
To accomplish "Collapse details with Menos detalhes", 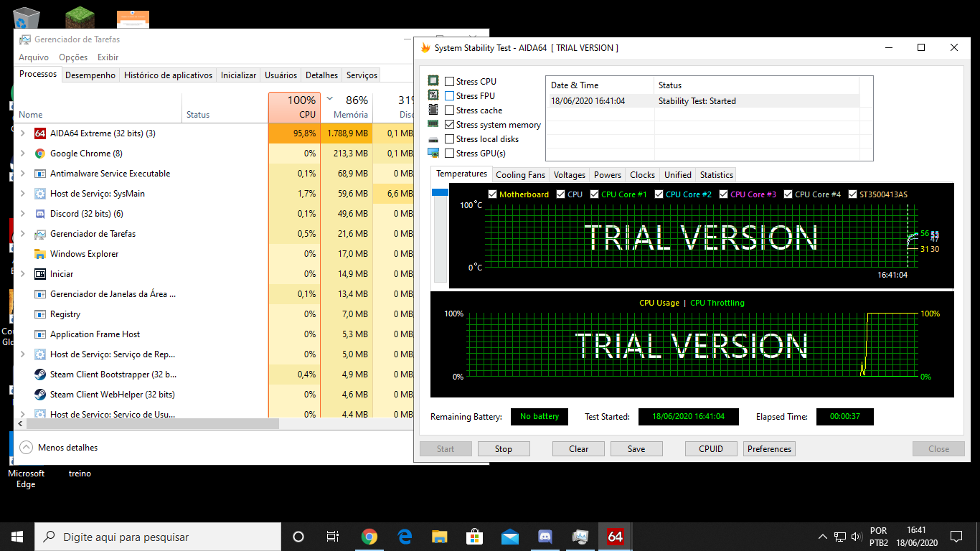I will tap(58, 447).
